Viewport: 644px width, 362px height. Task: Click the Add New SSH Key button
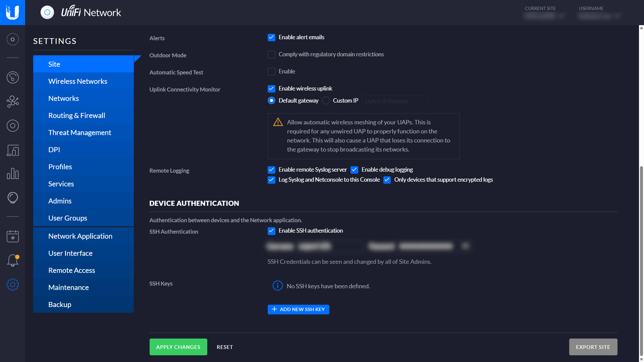298,309
